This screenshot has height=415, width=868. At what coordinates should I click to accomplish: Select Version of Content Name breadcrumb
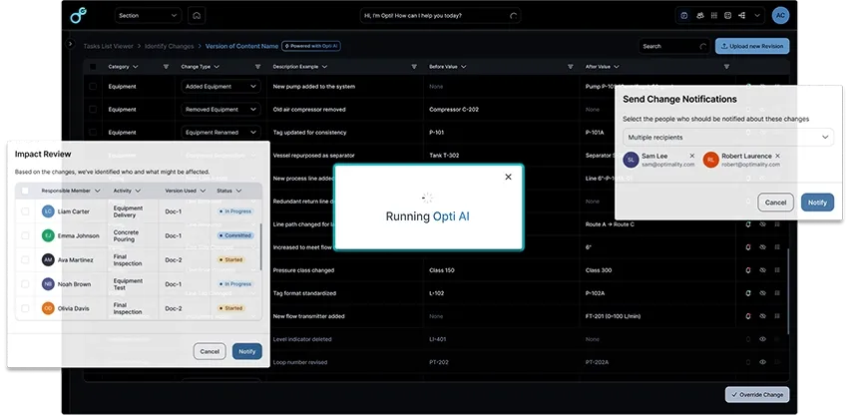click(241, 46)
